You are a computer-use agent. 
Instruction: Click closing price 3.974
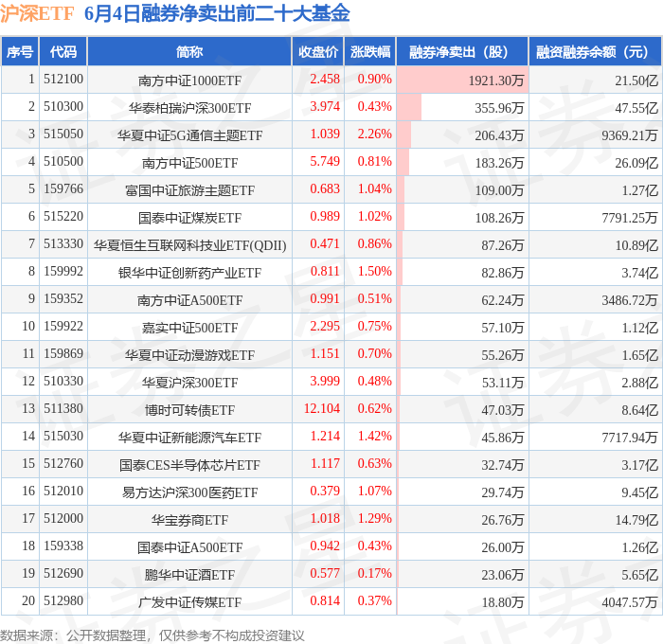tap(325, 106)
